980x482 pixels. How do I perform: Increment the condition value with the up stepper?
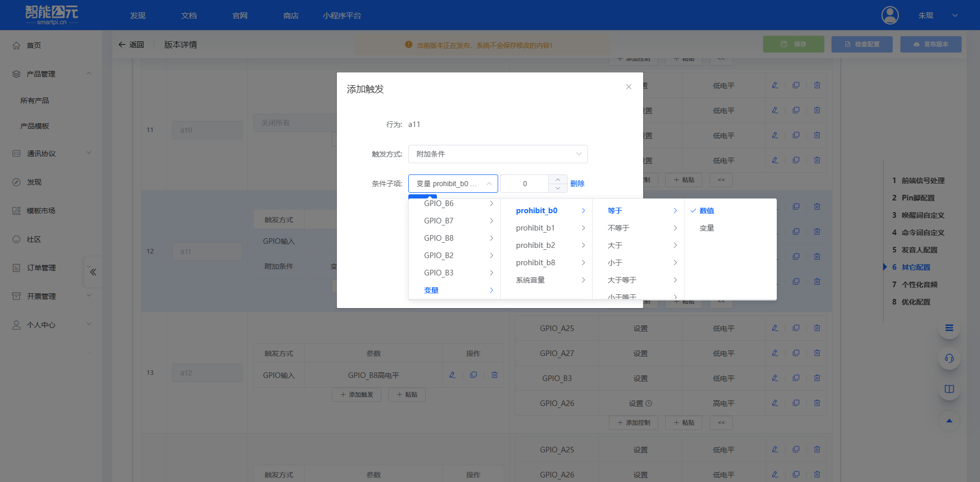[557, 179]
